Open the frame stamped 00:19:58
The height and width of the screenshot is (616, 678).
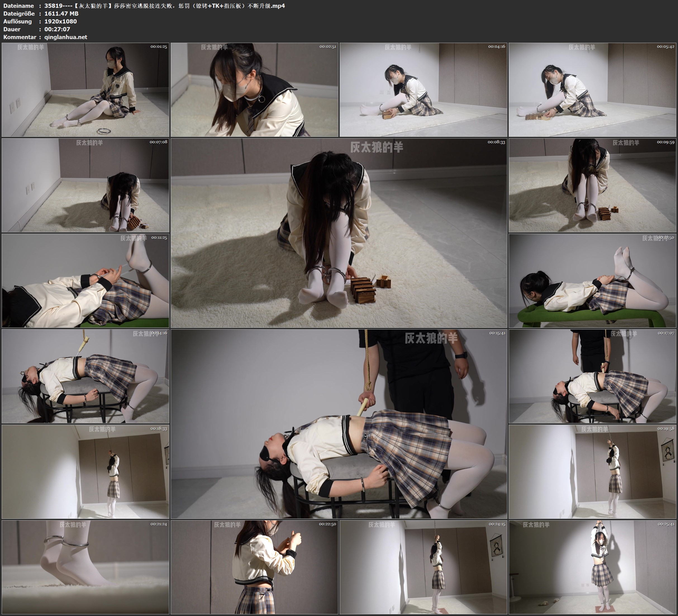593,471
